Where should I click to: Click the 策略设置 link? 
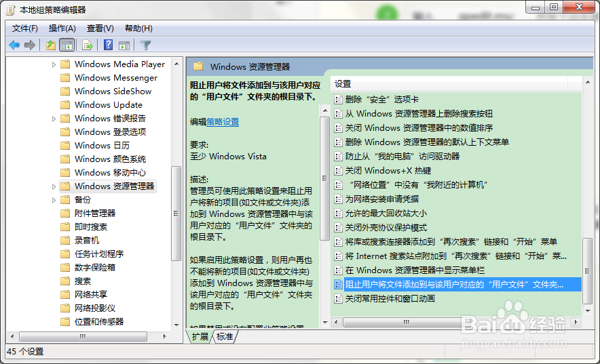coord(223,122)
